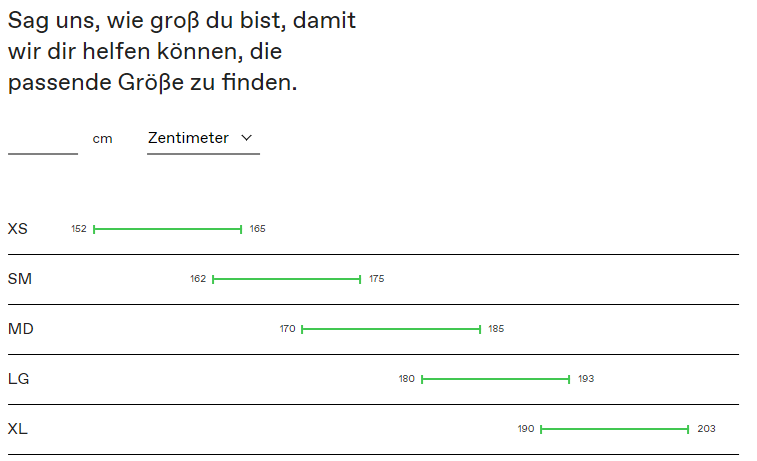This screenshot has width=757, height=461.
Task: Click the SM green range bar
Action: 287,279
